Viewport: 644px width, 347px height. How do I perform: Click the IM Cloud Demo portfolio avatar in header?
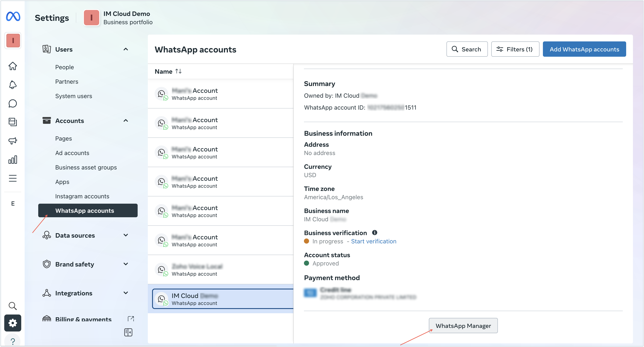point(92,18)
